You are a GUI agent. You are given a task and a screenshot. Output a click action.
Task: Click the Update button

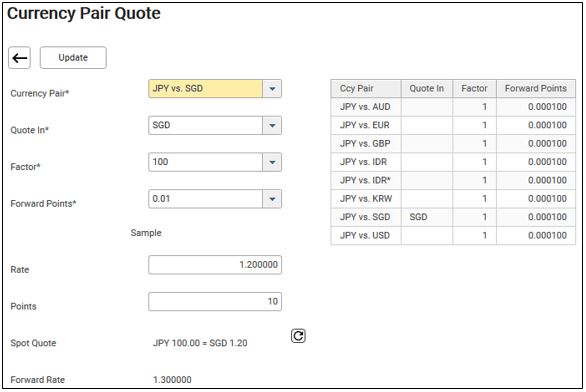73,58
